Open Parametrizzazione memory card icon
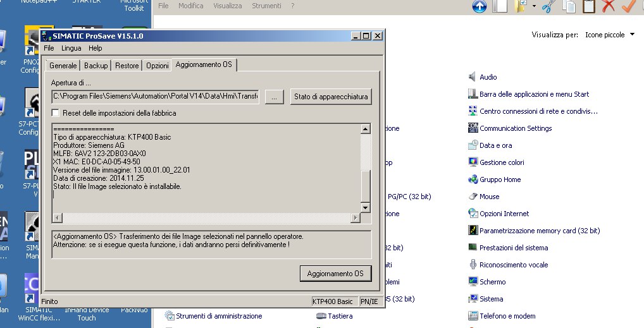The image size is (644, 328). (x=473, y=230)
